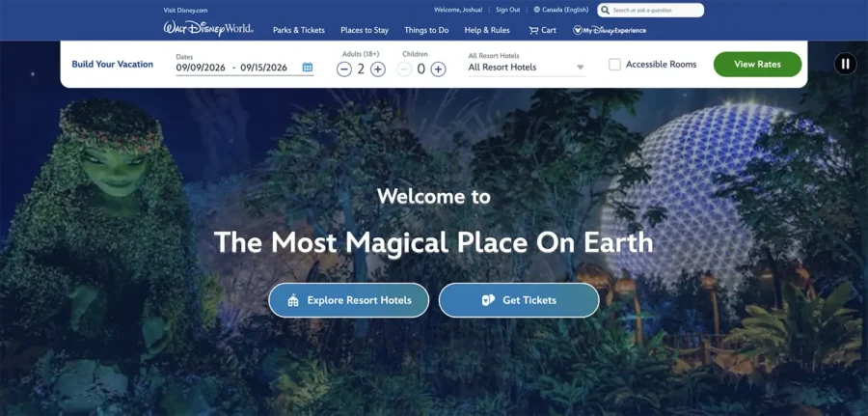Open the Places to Stay menu
This screenshot has width=868, height=416.
365,31
